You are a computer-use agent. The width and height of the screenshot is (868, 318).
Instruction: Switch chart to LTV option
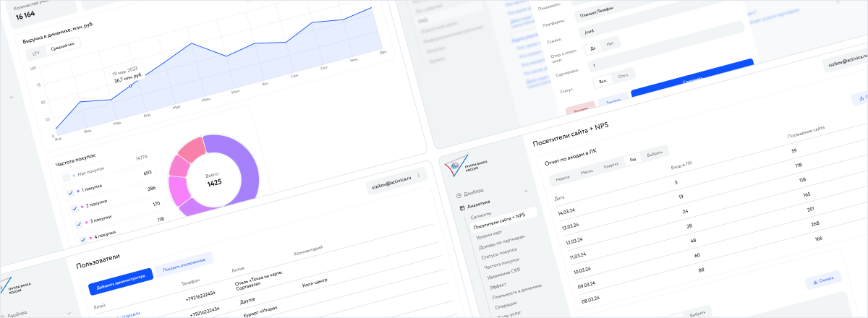[35, 53]
